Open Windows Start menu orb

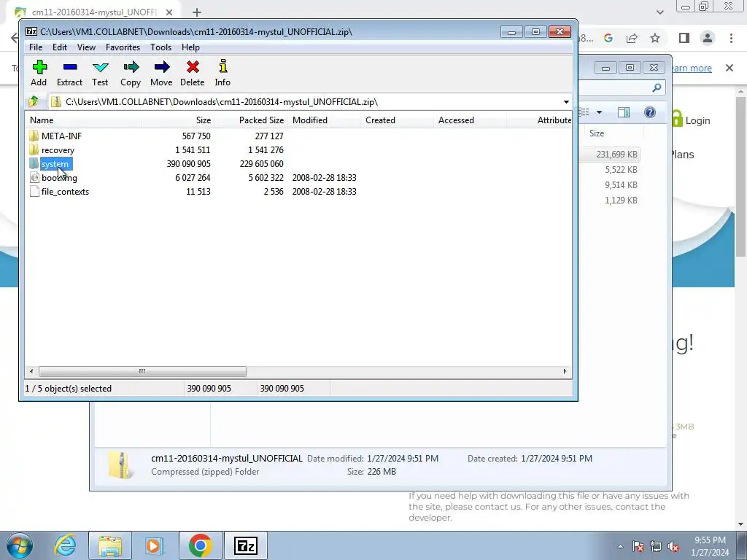[20, 545]
